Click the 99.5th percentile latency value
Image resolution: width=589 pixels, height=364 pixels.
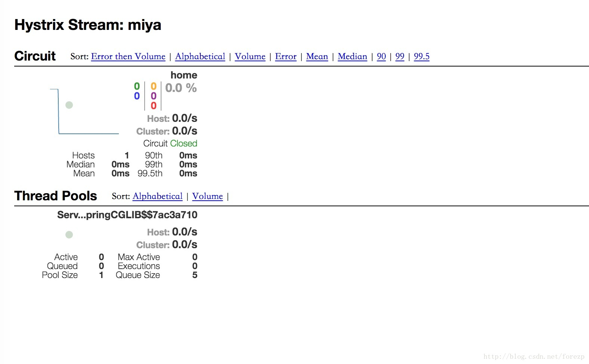click(x=188, y=173)
